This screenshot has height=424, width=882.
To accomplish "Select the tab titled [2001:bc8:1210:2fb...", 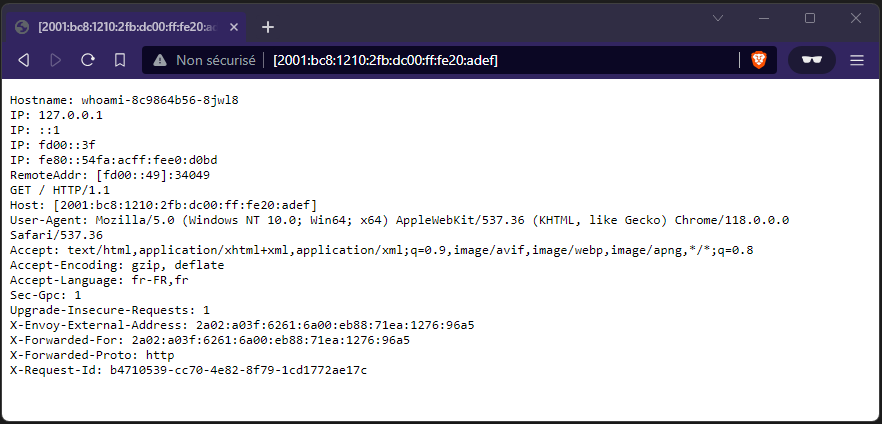I will pos(120,27).
